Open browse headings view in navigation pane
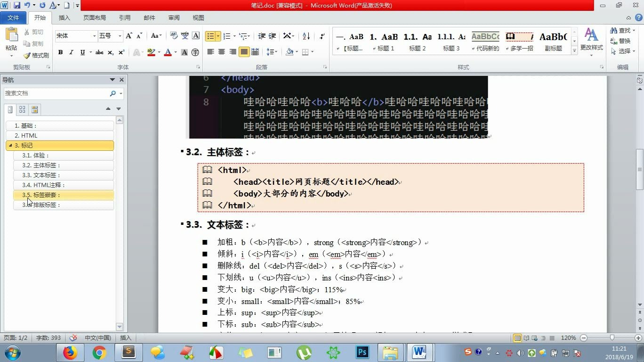644x362 pixels. (10, 109)
